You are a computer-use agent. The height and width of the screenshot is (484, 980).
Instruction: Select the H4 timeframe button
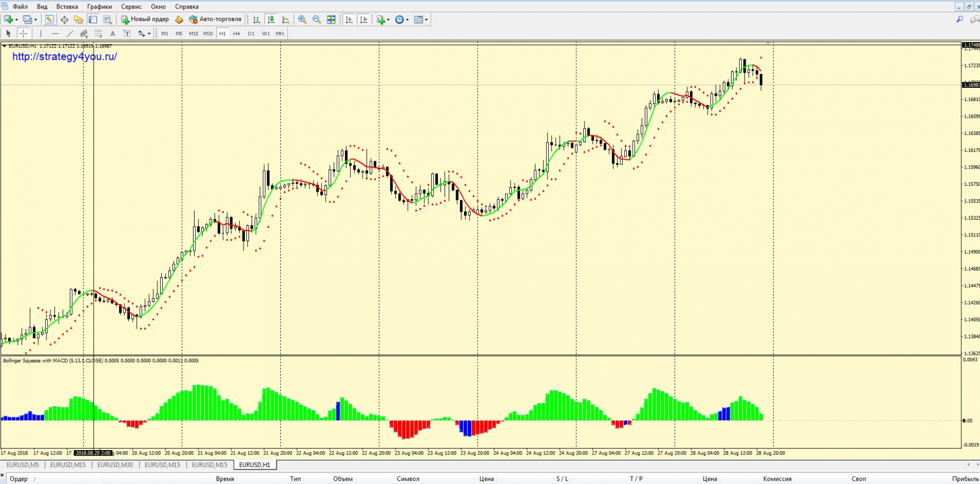pyautogui.click(x=237, y=33)
